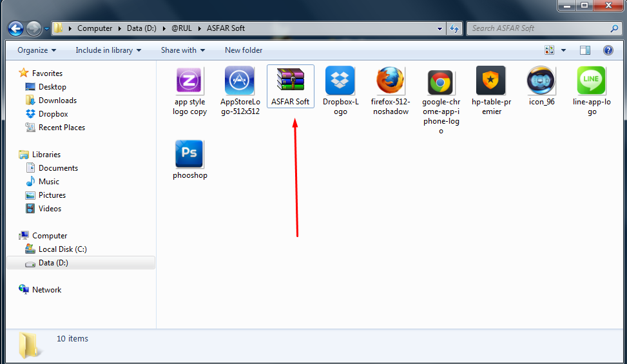Click @RUL in the address breadcrumb
This screenshot has height=364, width=627.
pos(182,28)
